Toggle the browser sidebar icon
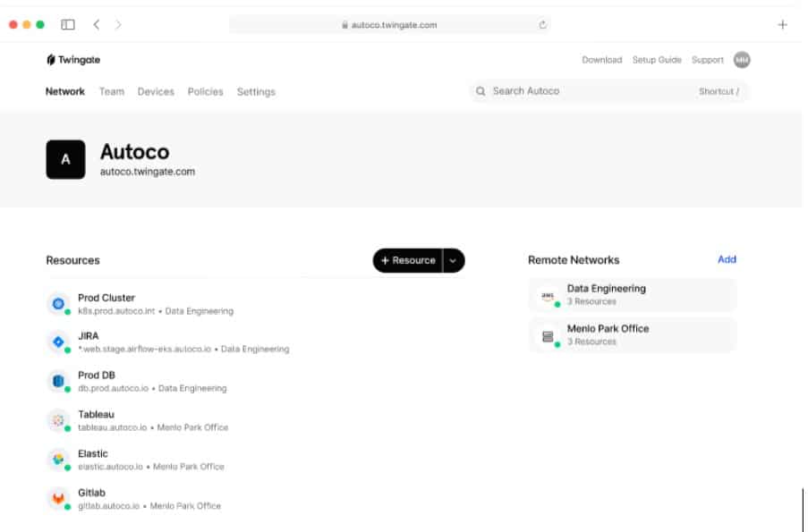 (x=67, y=25)
